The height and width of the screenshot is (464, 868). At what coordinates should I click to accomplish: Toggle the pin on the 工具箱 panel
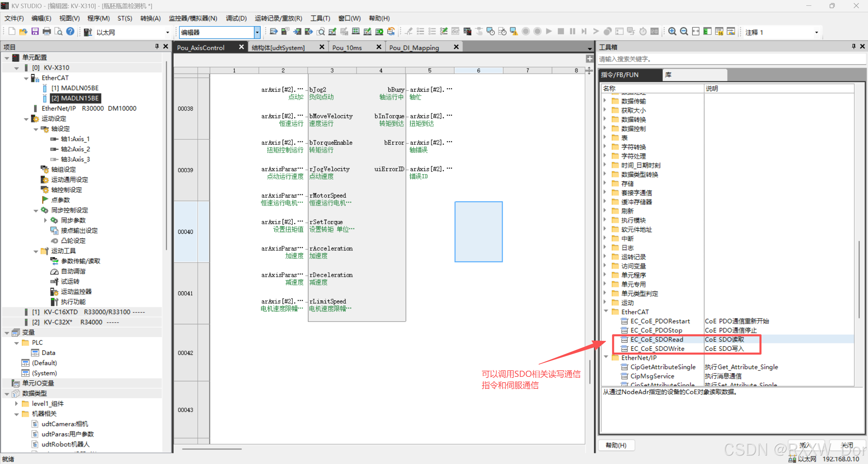[x=853, y=46]
